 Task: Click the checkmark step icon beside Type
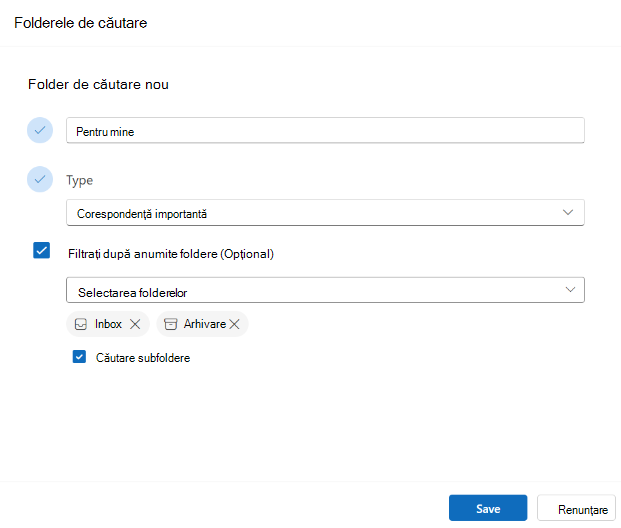40,179
